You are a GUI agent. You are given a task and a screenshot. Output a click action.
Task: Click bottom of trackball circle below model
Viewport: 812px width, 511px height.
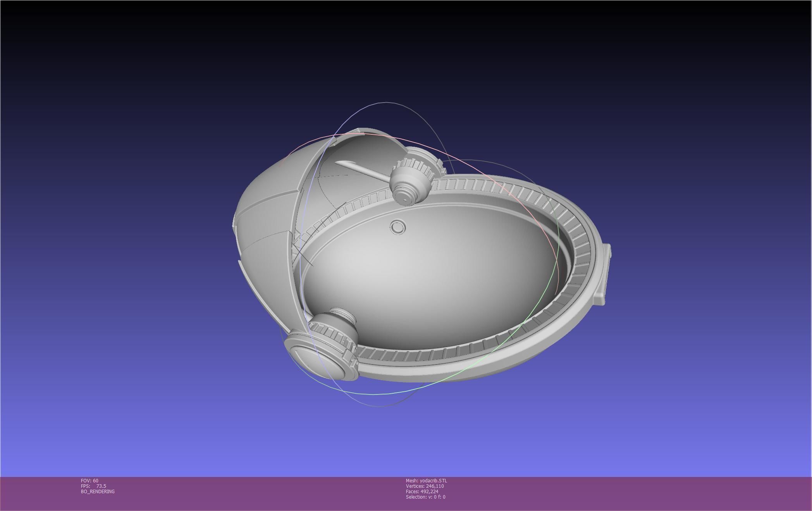click(378, 406)
